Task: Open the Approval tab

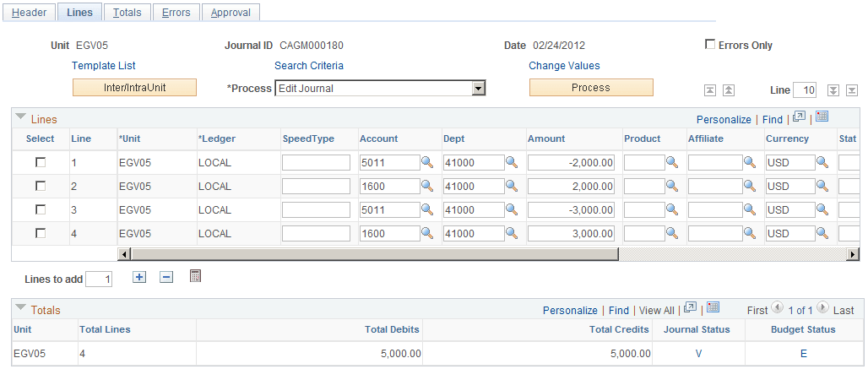Action: [x=231, y=12]
